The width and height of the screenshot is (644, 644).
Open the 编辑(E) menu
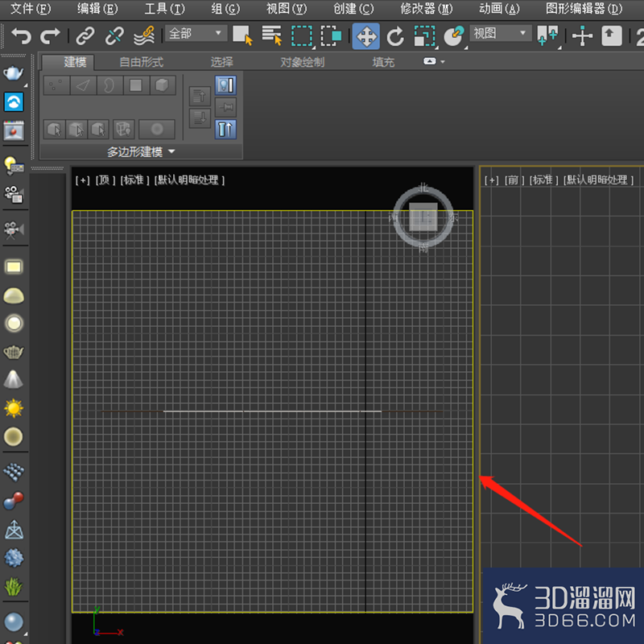click(97, 9)
